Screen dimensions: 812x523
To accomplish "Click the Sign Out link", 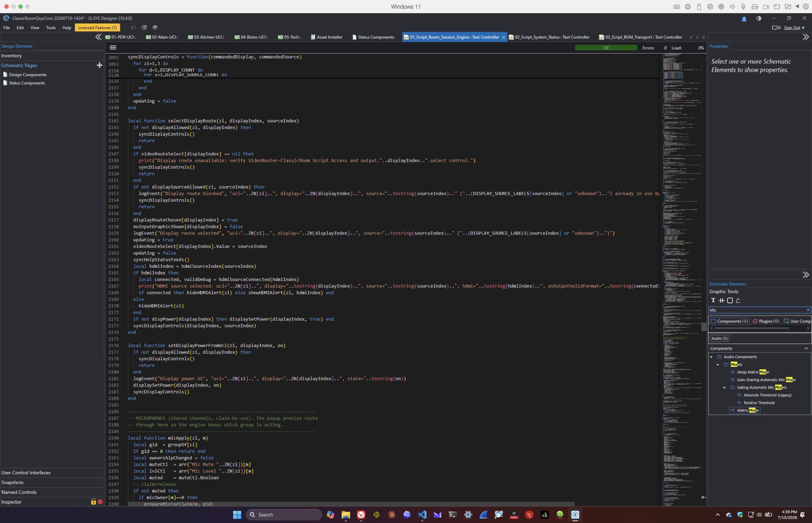I will pos(792,28).
